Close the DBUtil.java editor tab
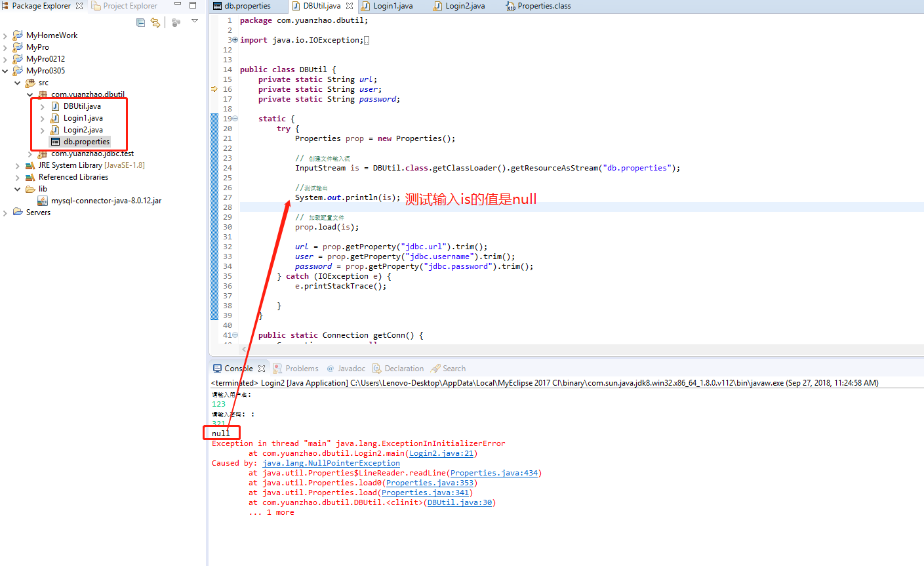The image size is (924, 566). (350, 6)
